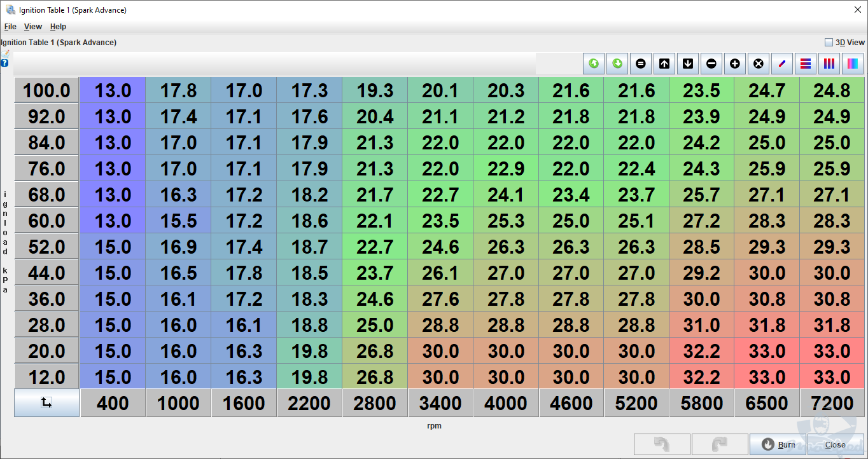
Task: Click the gradient fill icon
Action: click(x=852, y=64)
